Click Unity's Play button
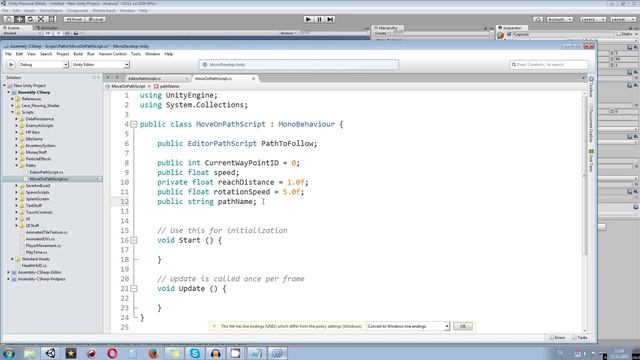The width and height of the screenshot is (640, 360). click(x=309, y=19)
